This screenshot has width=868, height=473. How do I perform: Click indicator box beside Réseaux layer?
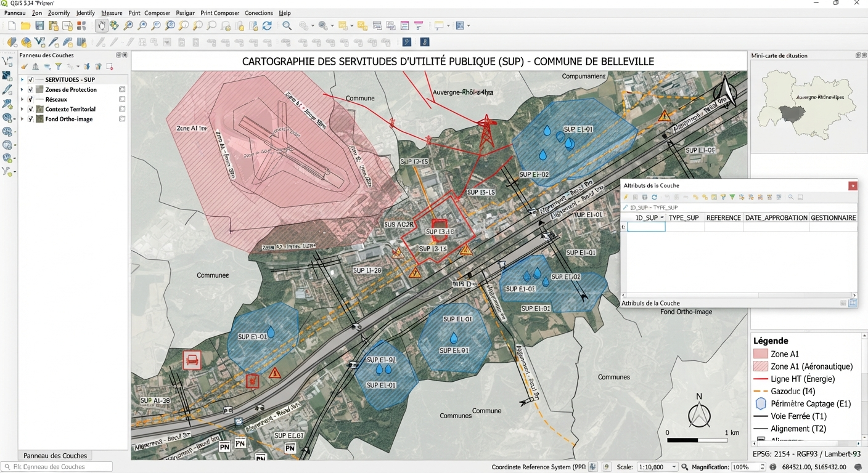(122, 99)
